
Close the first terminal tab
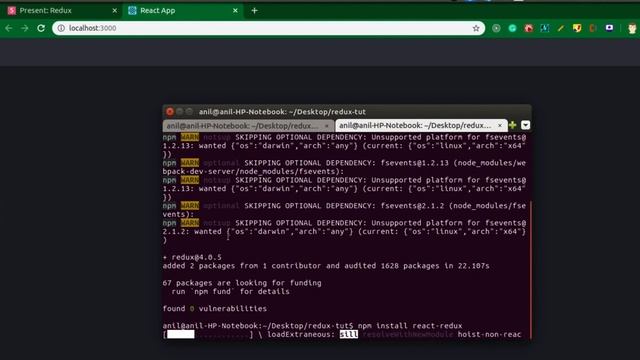327,126
